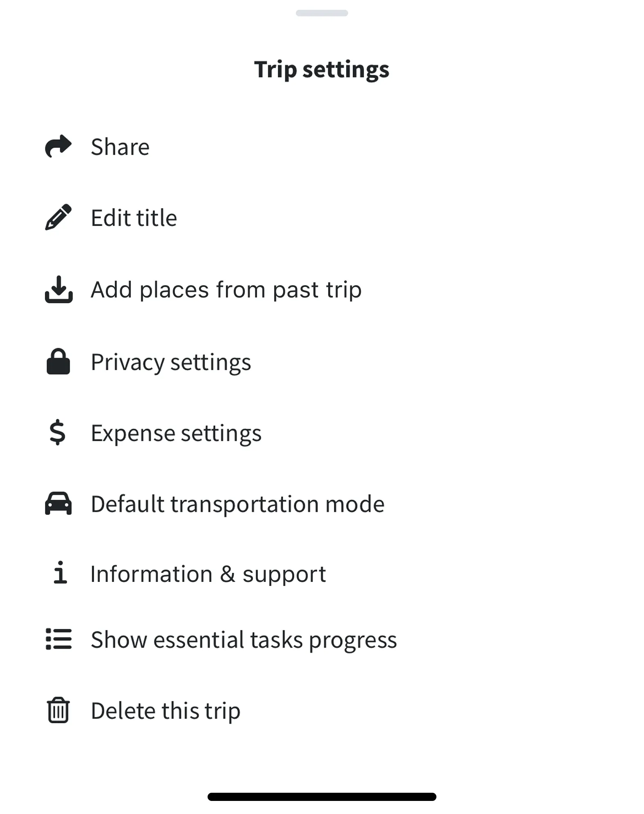Click the trash can delete icon
Viewport: 644px width, 814px height.
[x=58, y=710]
